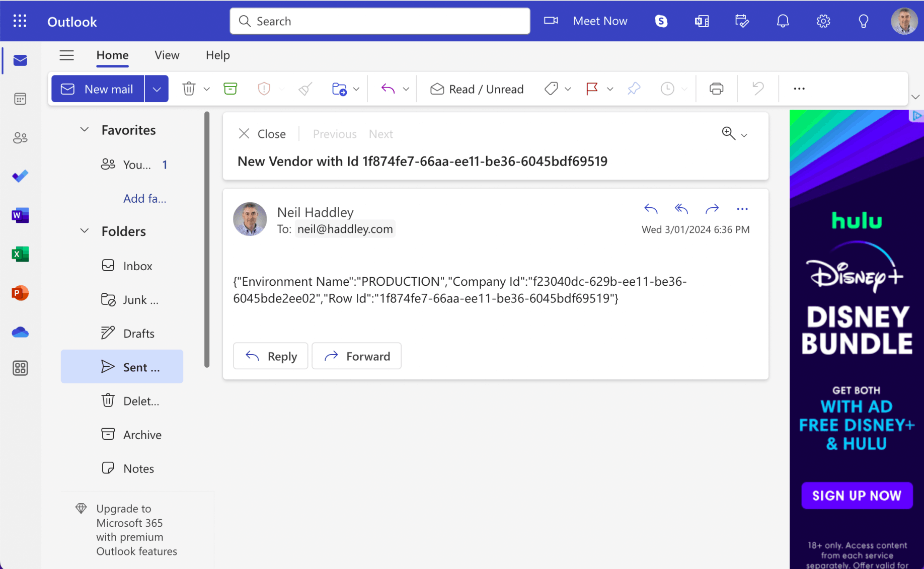Switch to the Home tab
Viewport: 924px width, 569px height.
[x=113, y=55]
